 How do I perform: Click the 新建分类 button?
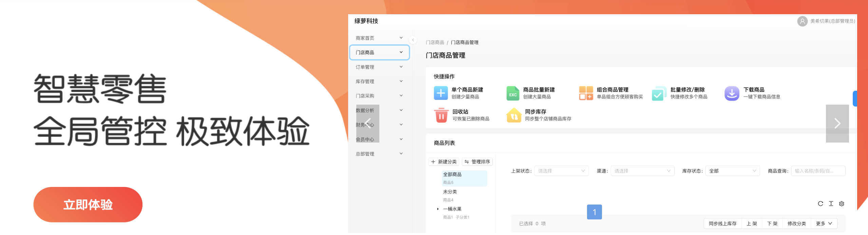(444, 162)
